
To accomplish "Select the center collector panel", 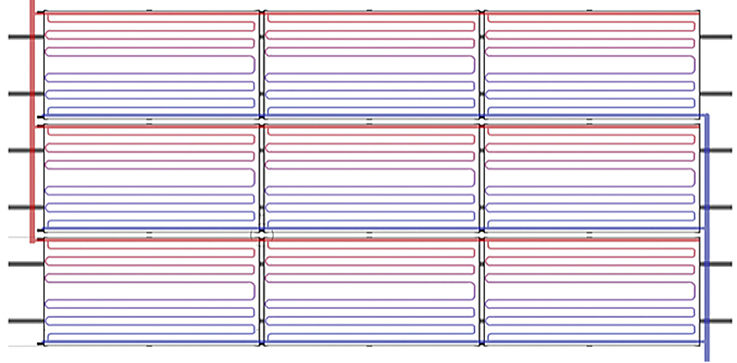I will pos(371,178).
